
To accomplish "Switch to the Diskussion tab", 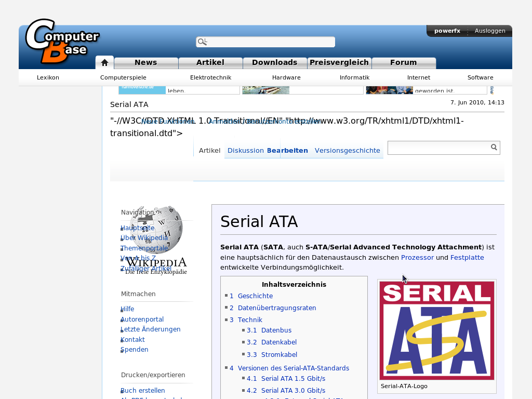I will pos(246,151).
